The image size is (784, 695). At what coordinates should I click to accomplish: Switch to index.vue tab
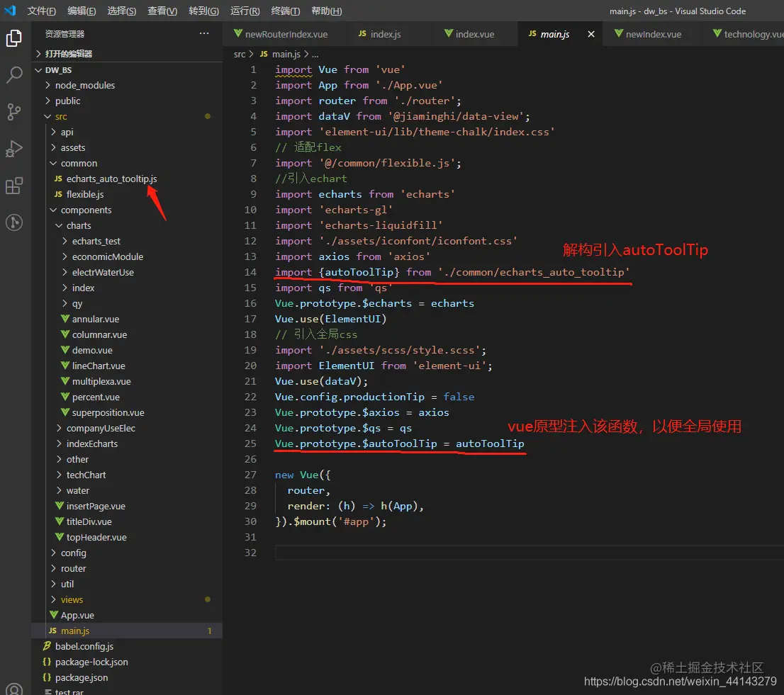tap(474, 34)
